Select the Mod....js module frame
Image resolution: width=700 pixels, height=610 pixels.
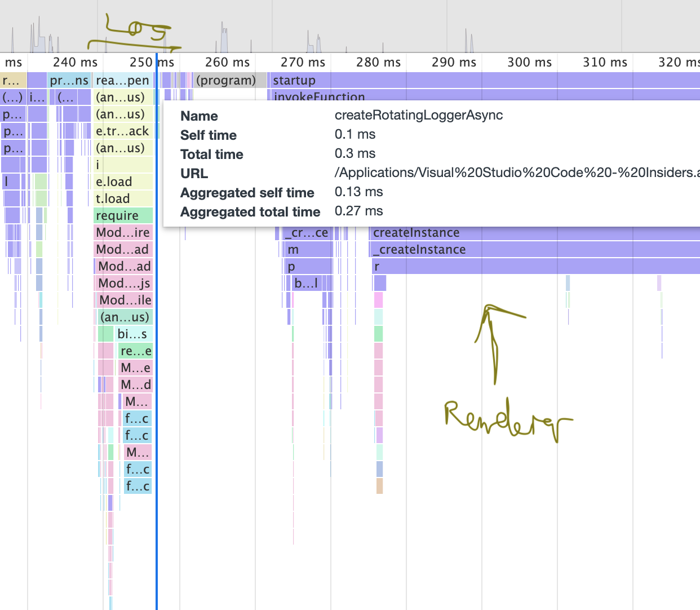(x=123, y=283)
